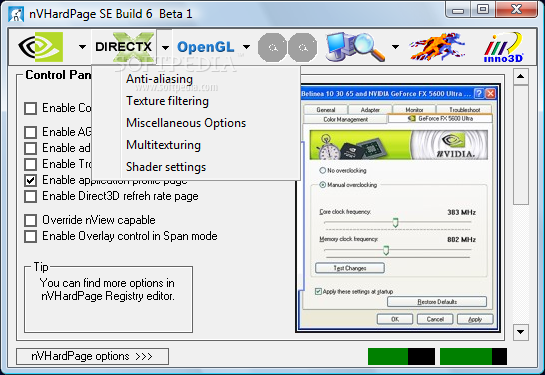Toggle the Enable Tr... checkbox
545x375 pixels.
point(31,164)
